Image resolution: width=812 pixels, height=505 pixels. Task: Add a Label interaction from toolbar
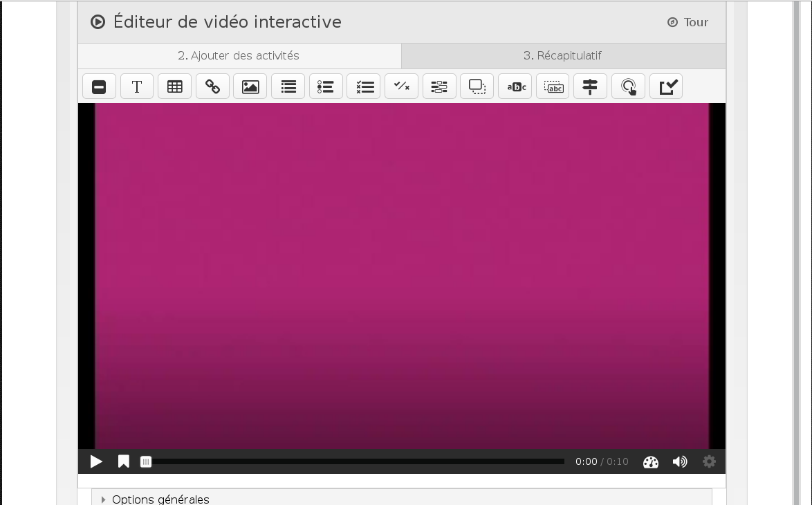(x=99, y=86)
